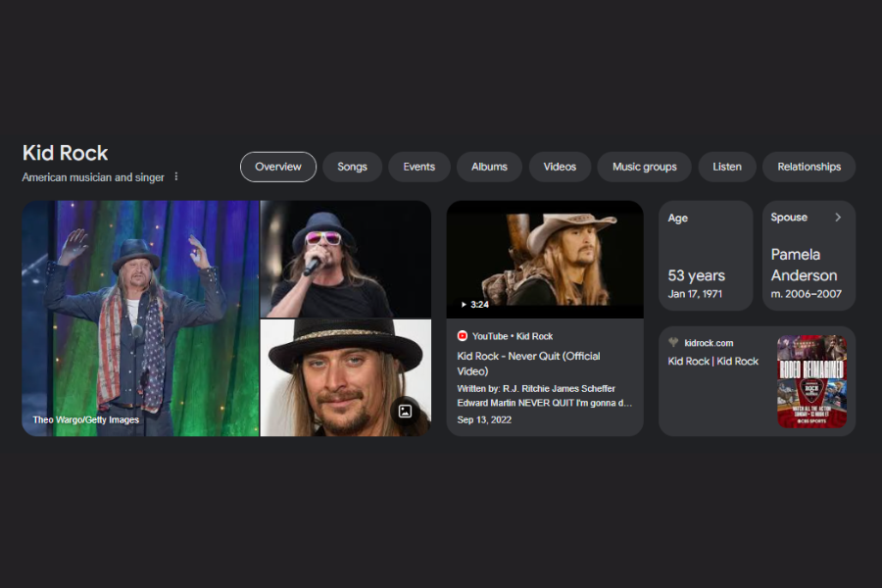
Task: Open the Videos tab
Action: (x=560, y=167)
